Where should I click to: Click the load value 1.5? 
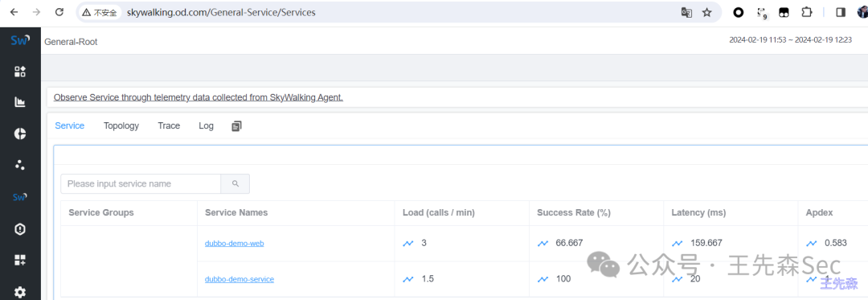428,279
